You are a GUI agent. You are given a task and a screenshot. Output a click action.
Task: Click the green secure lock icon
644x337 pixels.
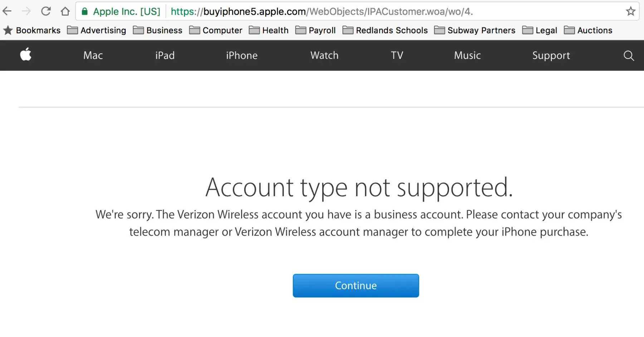click(x=85, y=11)
